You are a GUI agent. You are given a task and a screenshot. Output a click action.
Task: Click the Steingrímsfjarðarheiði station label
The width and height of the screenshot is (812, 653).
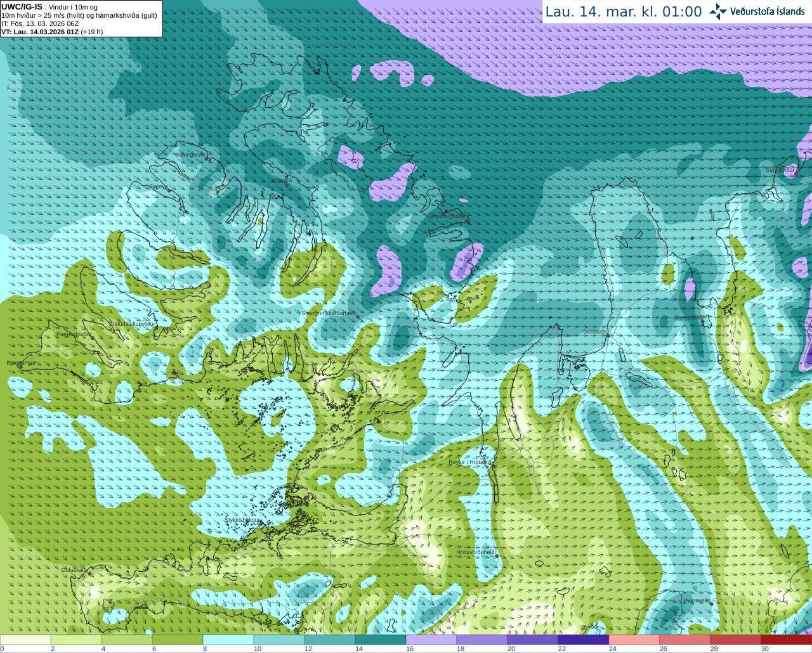point(329,313)
